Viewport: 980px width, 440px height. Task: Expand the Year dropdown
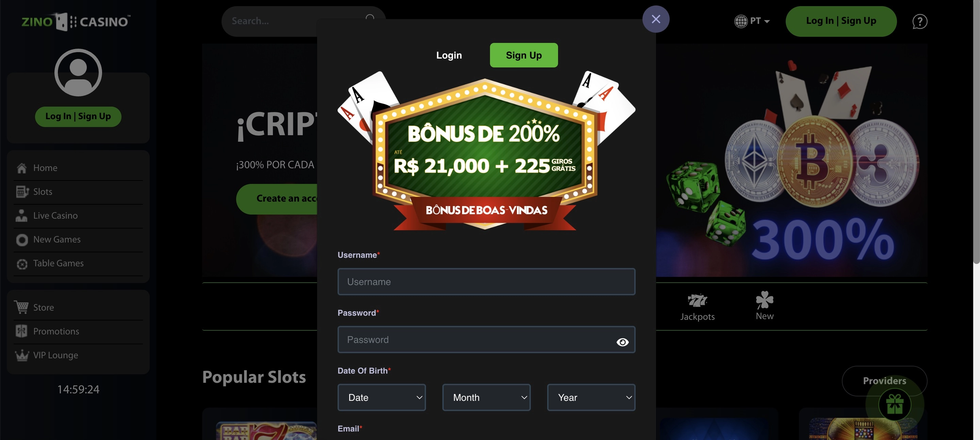591,397
